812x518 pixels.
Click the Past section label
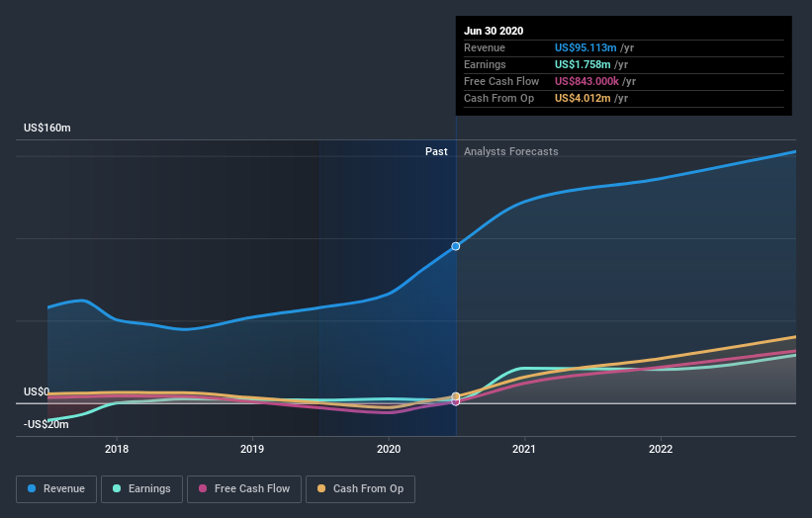click(x=436, y=151)
